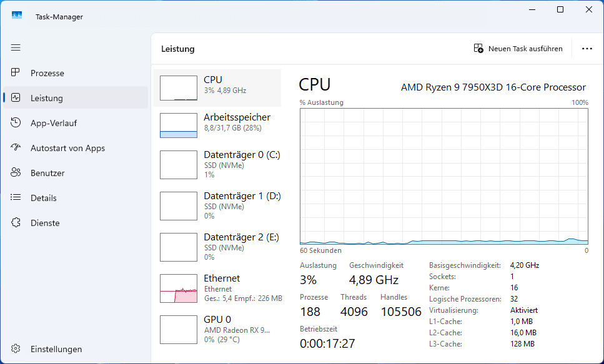Select the Leistung performance icon
This screenshot has height=364, width=604.
(16, 98)
